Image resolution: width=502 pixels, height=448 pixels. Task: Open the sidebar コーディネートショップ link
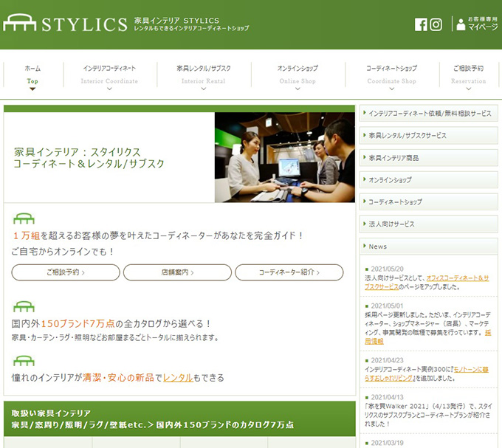pos(429,202)
